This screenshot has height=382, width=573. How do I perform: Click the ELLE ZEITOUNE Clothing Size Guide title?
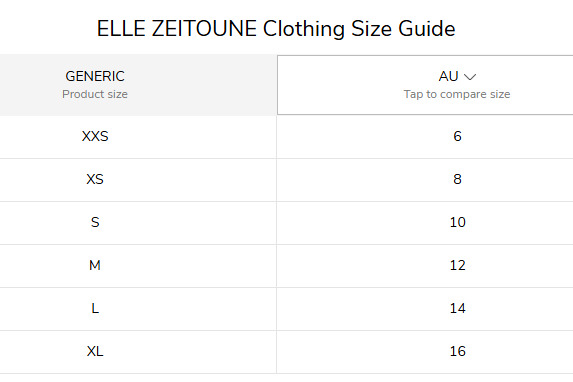tap(276, 29)
